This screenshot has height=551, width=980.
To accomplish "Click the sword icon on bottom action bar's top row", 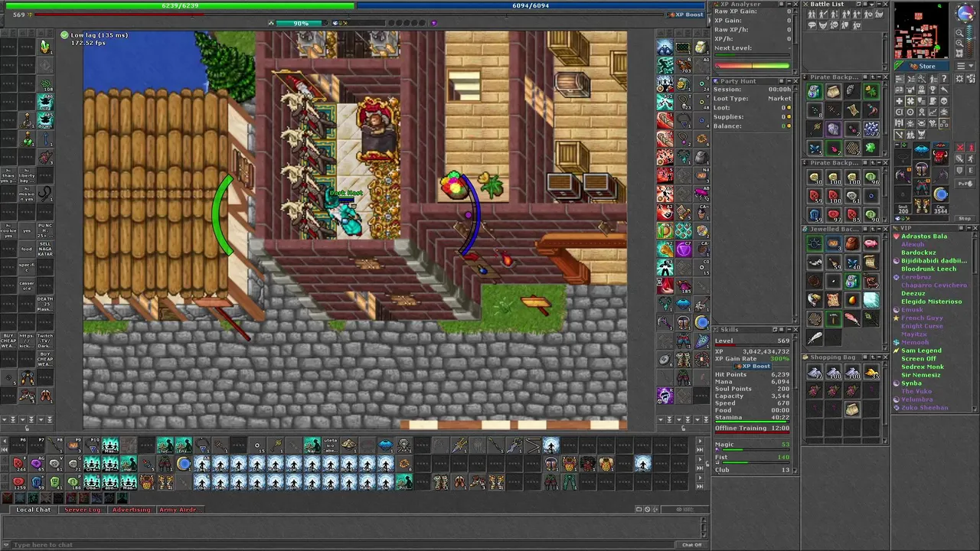I will [459, 445].
